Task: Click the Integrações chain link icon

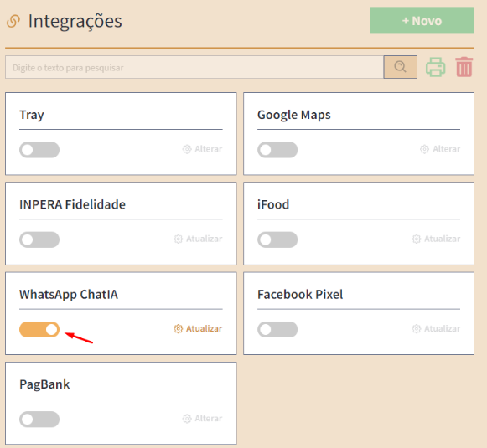Action: click(13, 21)
